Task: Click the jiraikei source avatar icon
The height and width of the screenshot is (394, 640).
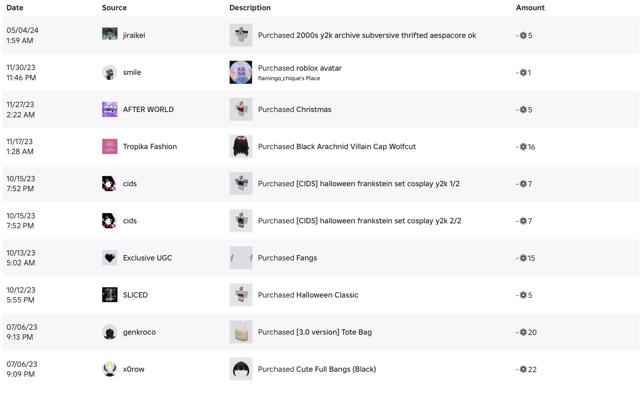Action: (x=109, y=34)
